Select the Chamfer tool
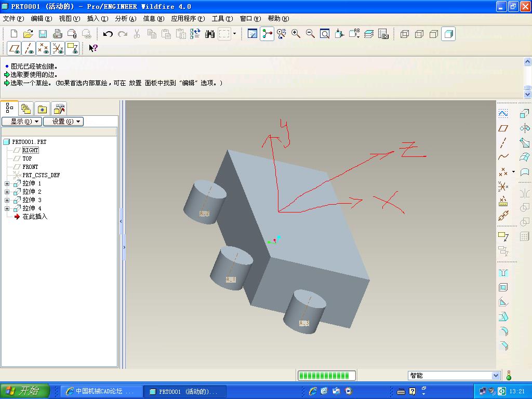The height and width of the screenshot is (399, 532). tap(503, 345)
